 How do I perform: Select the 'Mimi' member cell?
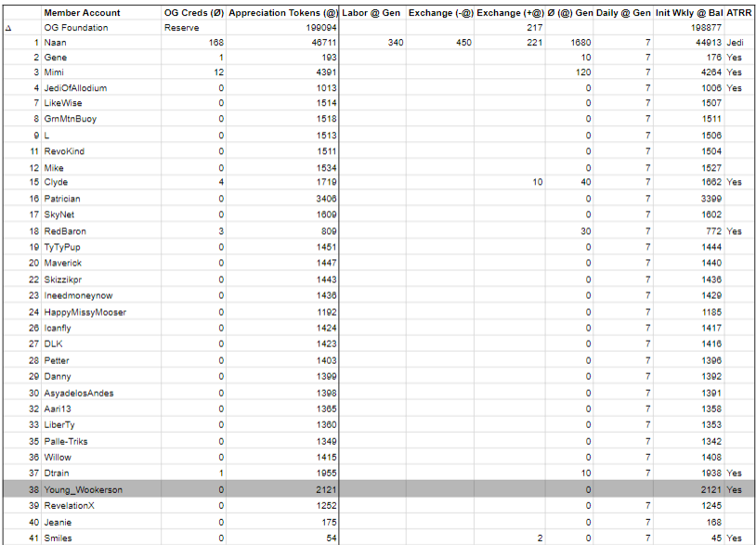(x=54, y=72)
